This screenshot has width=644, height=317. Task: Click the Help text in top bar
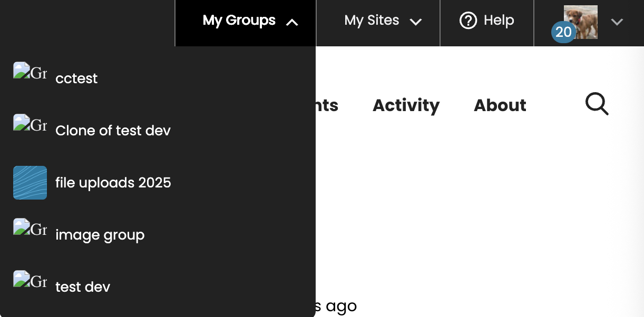click(499, 21)
